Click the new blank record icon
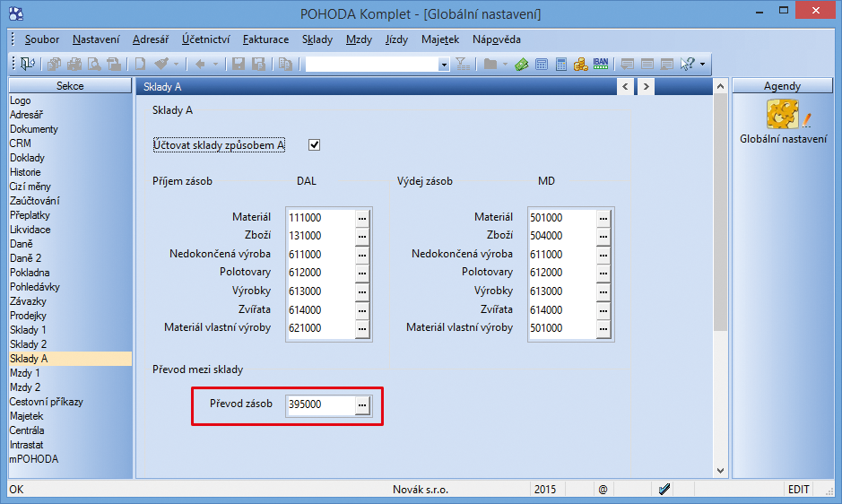Viewport: 842px width, 504px height. coord(140,64)
